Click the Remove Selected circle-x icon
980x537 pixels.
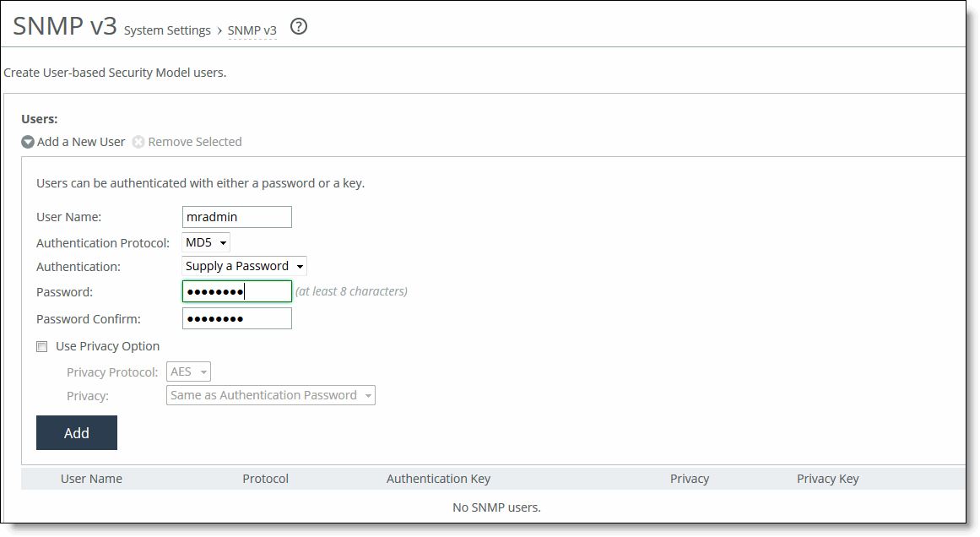(138, 142)
